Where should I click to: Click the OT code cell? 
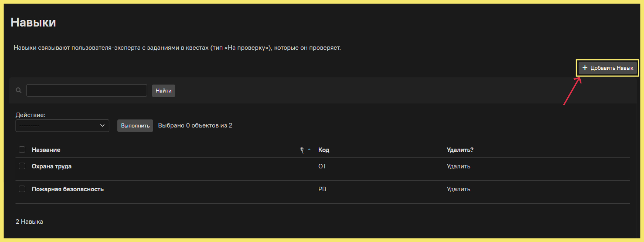click(322, 166)
